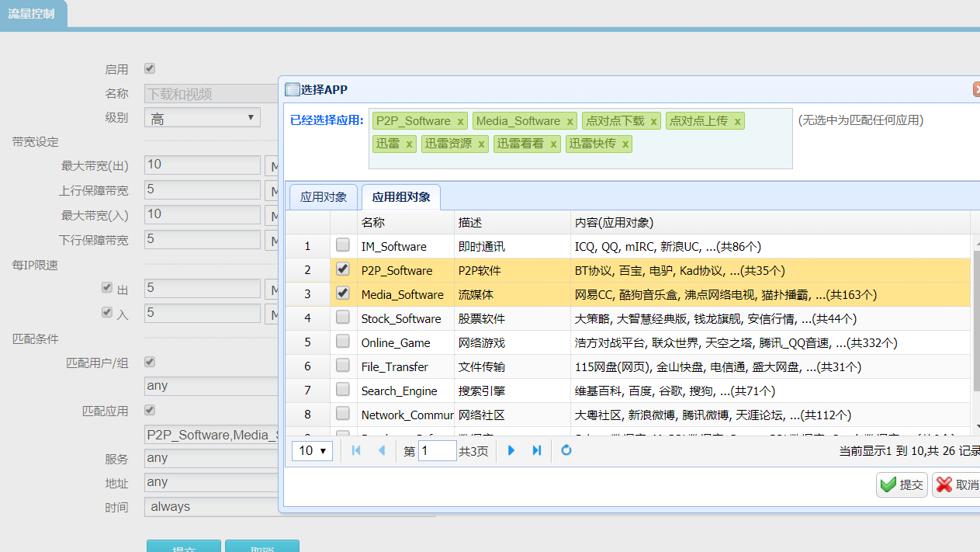Click the page number input field

pyautogui.click(x=437, y=450)
